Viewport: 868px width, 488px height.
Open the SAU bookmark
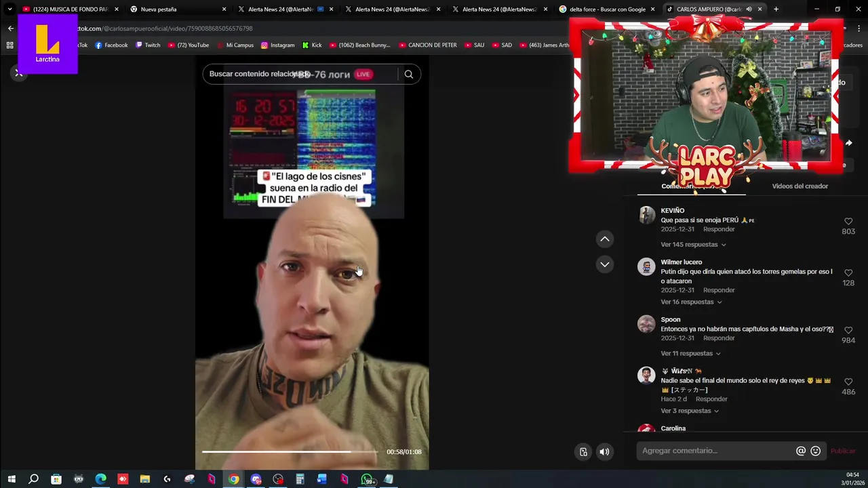475,45
